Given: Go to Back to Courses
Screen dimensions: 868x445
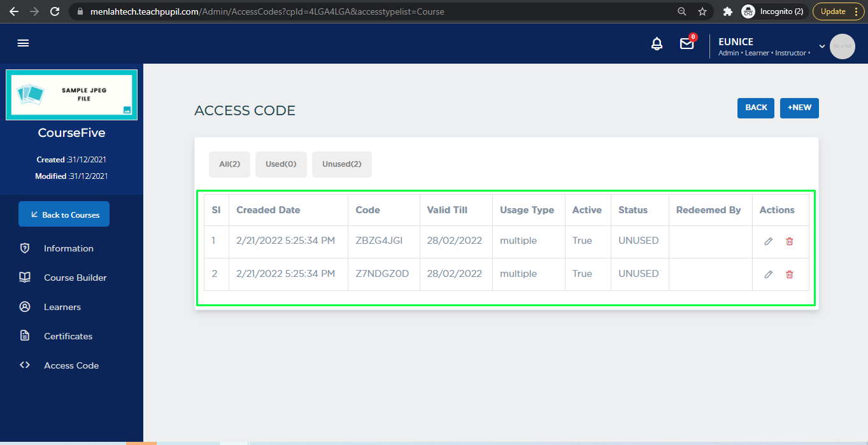Looking at the screenshot, I should (64, 215).
